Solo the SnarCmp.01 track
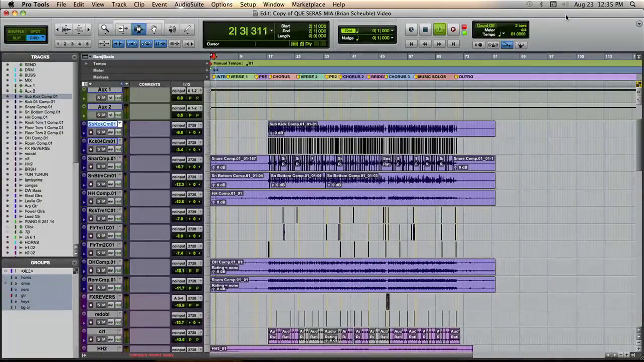This screenshot has height=362, width=644. 98,166
